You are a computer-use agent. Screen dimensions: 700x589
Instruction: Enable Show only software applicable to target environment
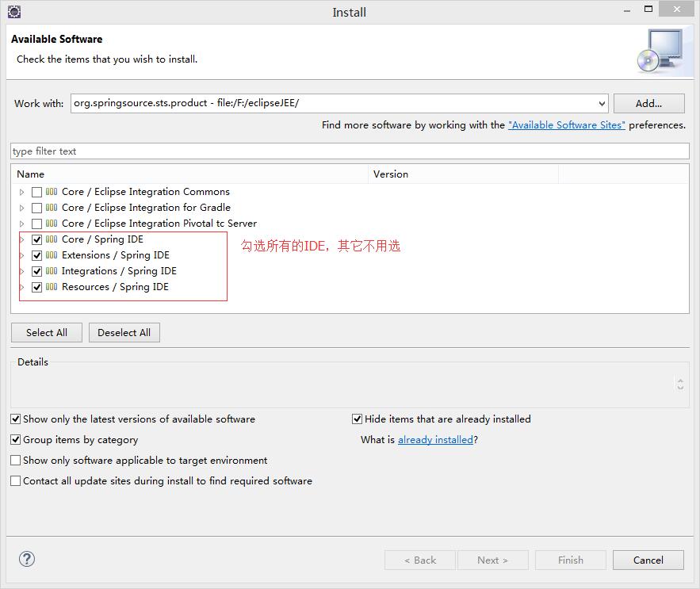coord(16,460)
